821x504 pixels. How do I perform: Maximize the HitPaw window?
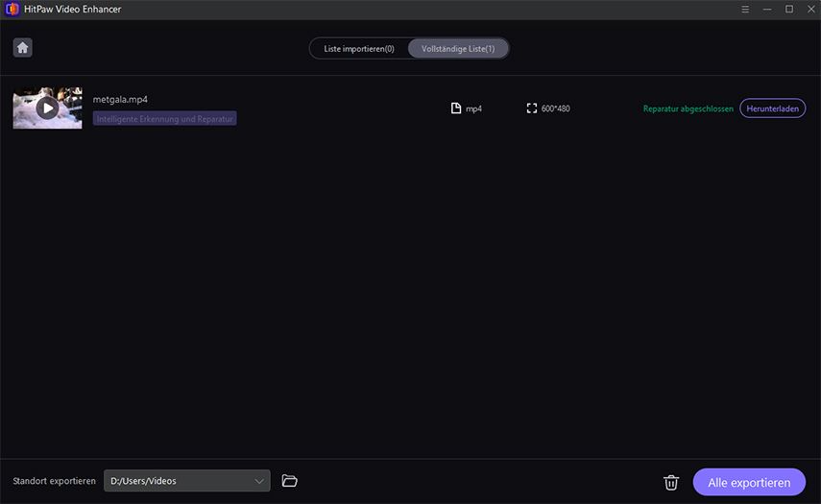tap(789, 10)
